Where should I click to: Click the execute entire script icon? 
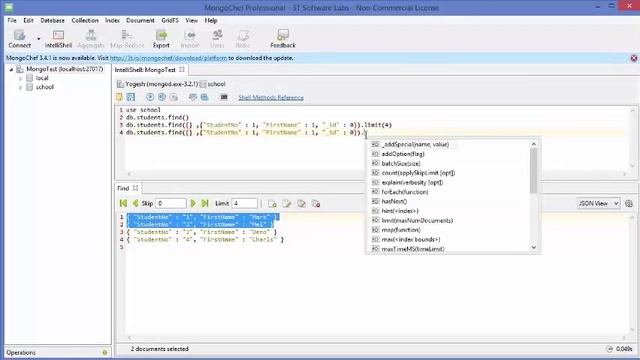pos(150,97)
